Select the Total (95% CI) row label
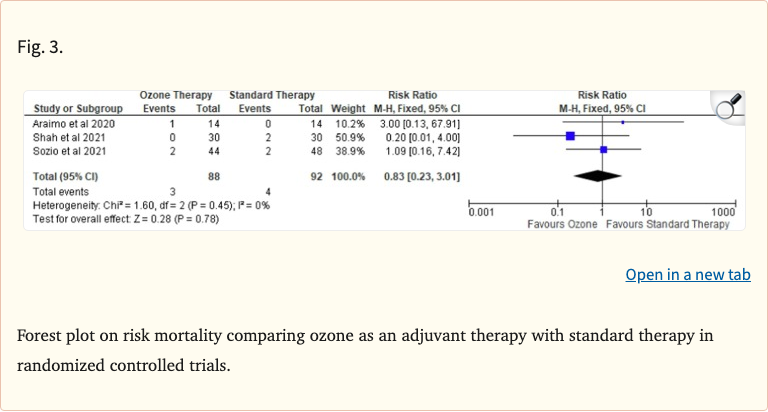768x412 pixels. point(67,176)
